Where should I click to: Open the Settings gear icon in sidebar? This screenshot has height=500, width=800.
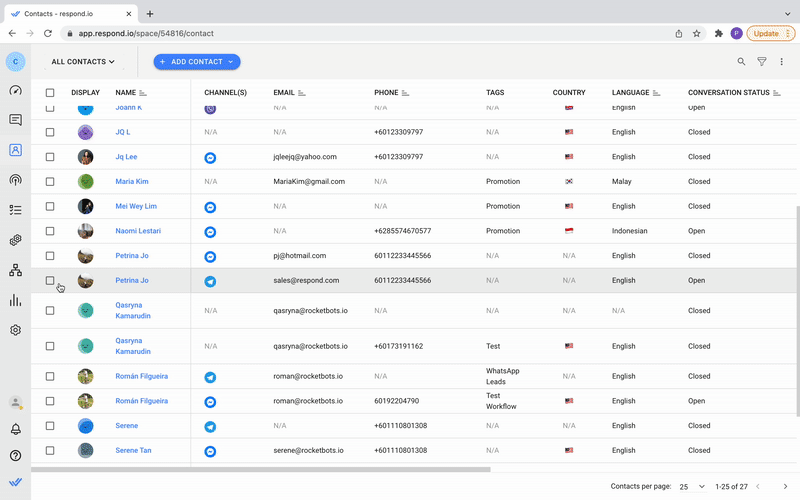[x=15, y=330]
